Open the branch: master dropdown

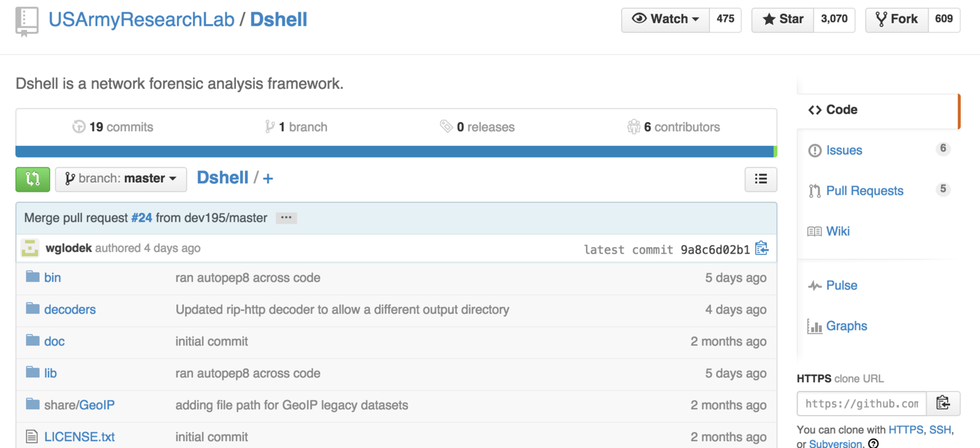pyautogui.click(x=121, y=179)
